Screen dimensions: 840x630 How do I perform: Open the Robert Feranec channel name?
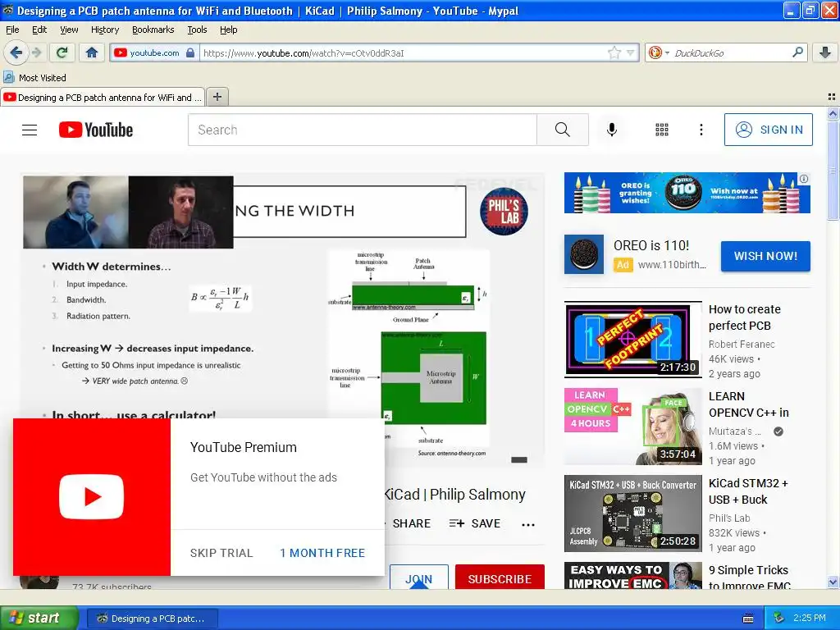click(742, 345)
